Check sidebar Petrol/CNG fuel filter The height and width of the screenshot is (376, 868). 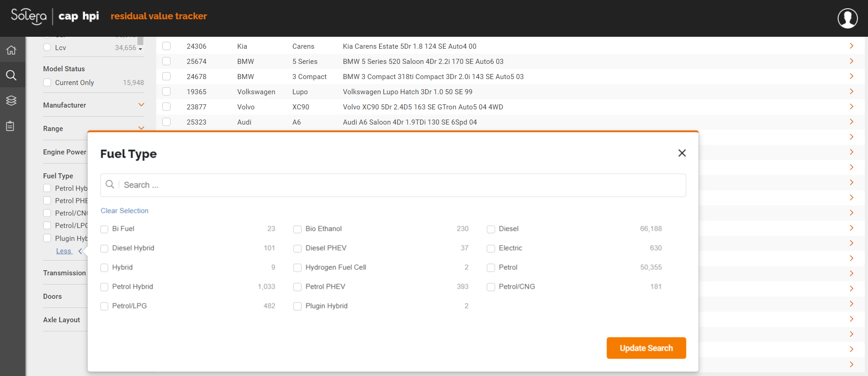pos(47,213)
